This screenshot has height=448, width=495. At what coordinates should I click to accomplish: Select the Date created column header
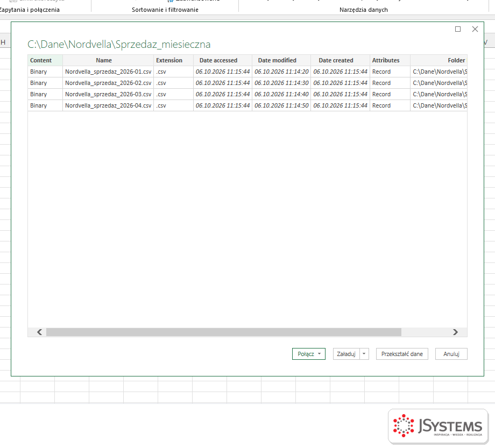tap(340, 60)
